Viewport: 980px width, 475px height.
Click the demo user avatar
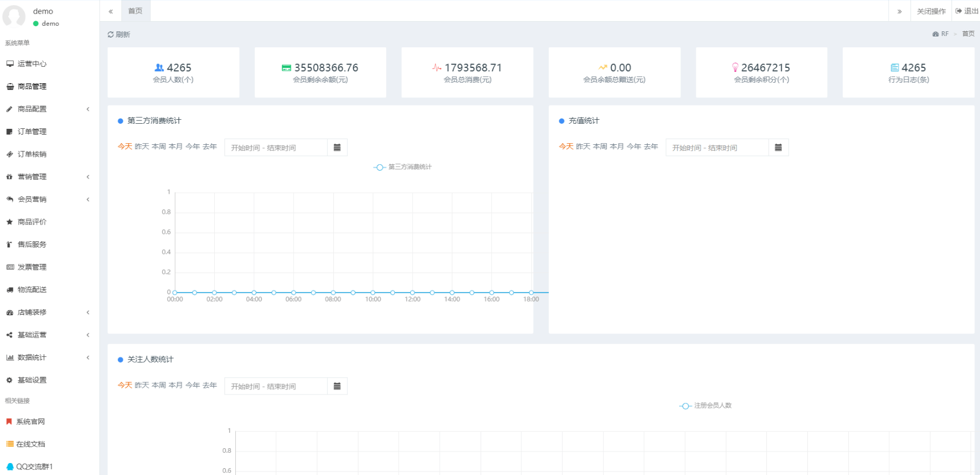(14, 16)
